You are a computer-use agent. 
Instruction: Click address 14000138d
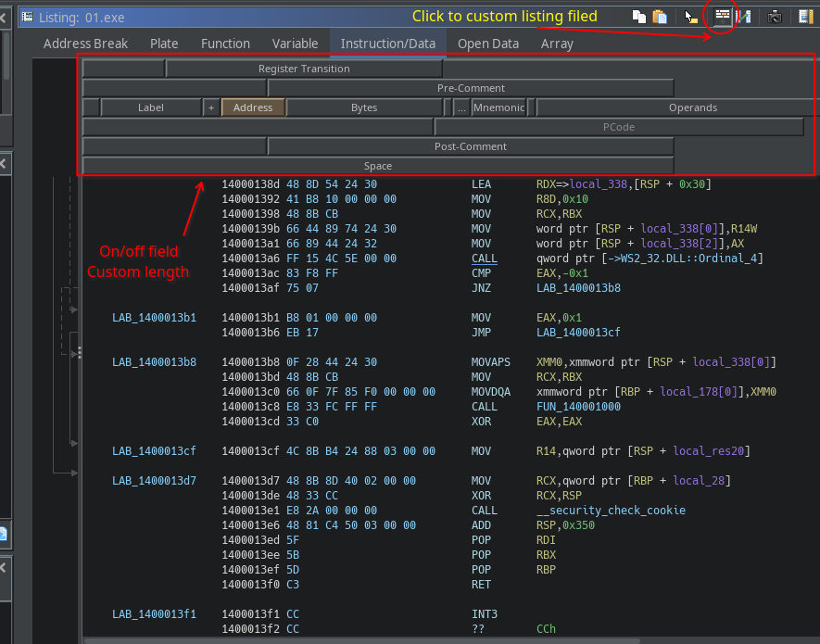click(250, 184)
